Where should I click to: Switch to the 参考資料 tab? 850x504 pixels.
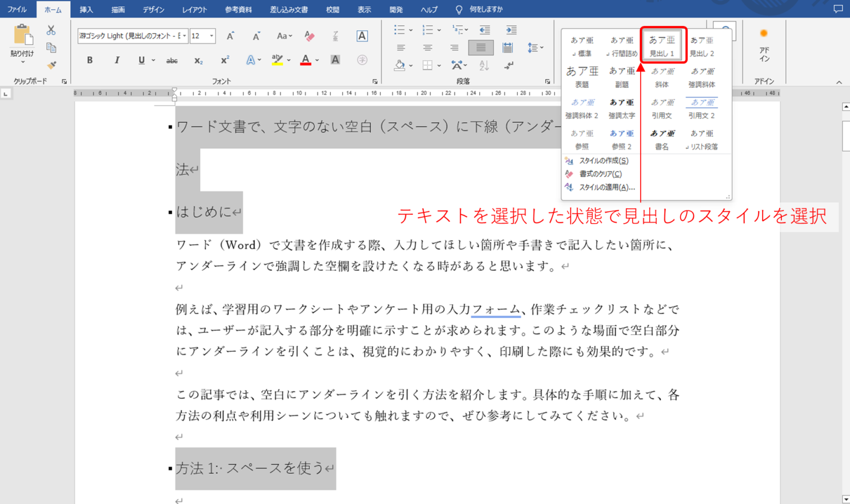[x=239, y=9]
